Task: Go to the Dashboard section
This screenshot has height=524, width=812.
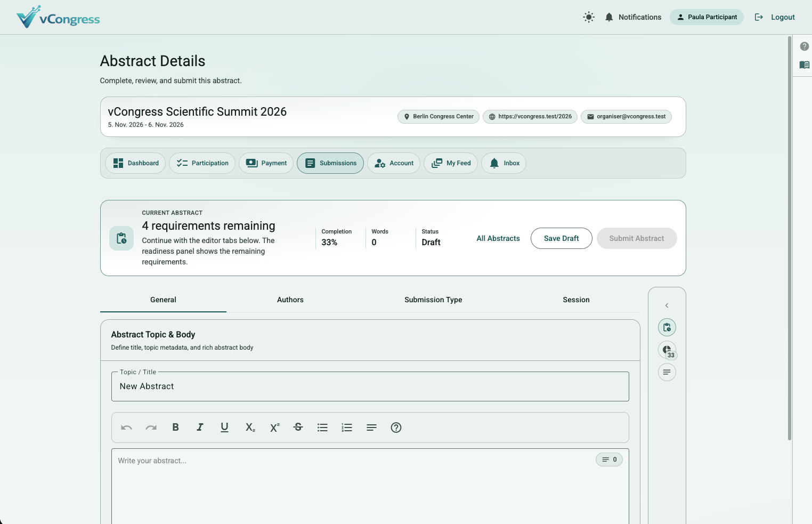Action: coord(135,163)
